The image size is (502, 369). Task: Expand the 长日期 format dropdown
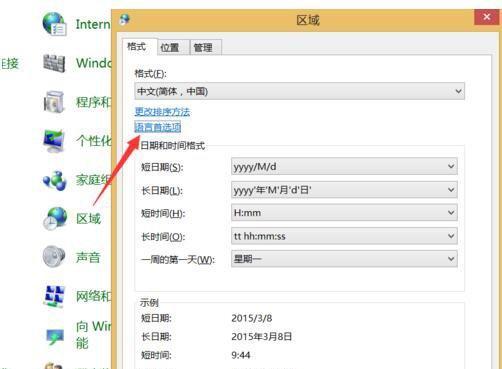(344, 190)
